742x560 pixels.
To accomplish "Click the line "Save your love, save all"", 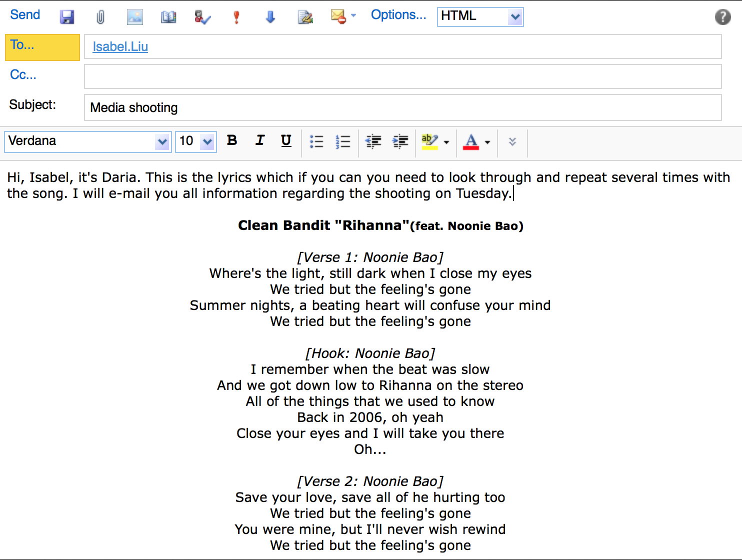I will pos(370,497).
